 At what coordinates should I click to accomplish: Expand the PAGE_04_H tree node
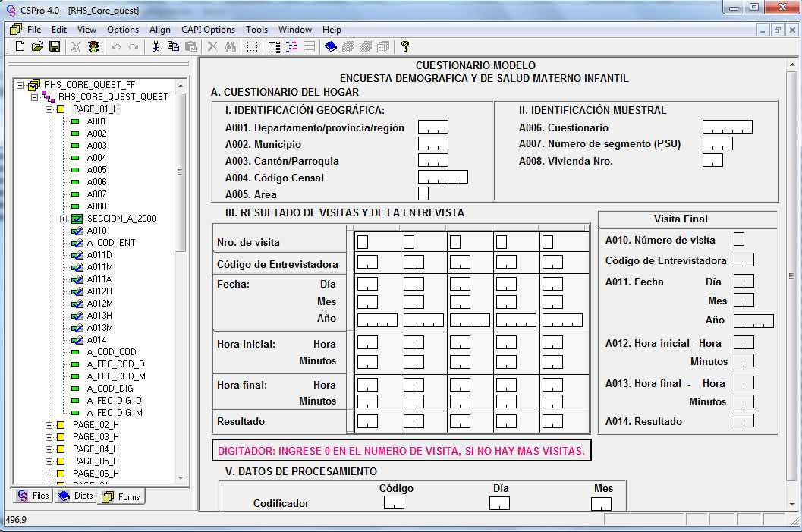49,449
